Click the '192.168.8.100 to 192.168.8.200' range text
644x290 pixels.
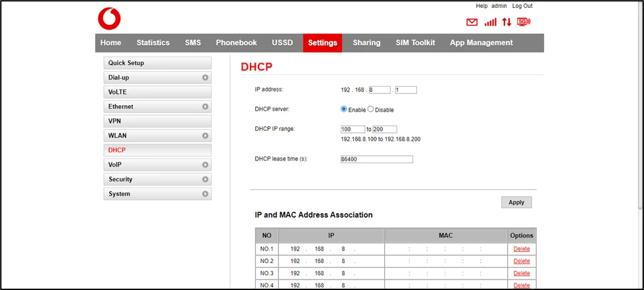[x=381, y=139]
